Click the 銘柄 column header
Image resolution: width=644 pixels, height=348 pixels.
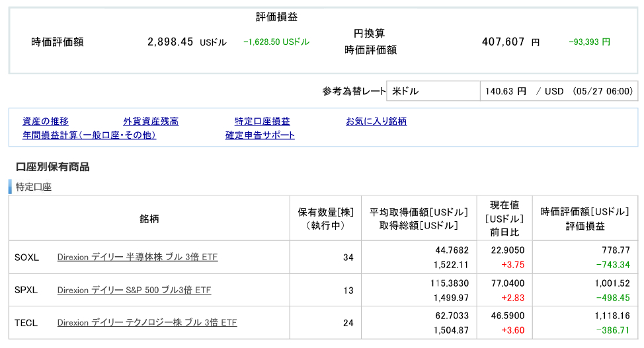pyautogui.click(x=149, y=219)
